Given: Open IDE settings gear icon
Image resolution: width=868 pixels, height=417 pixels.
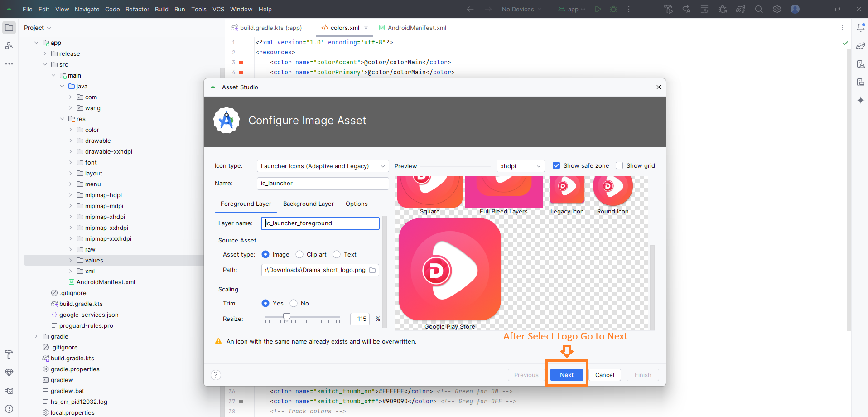Looking at the screenshot, I should (x=777, y=9).
